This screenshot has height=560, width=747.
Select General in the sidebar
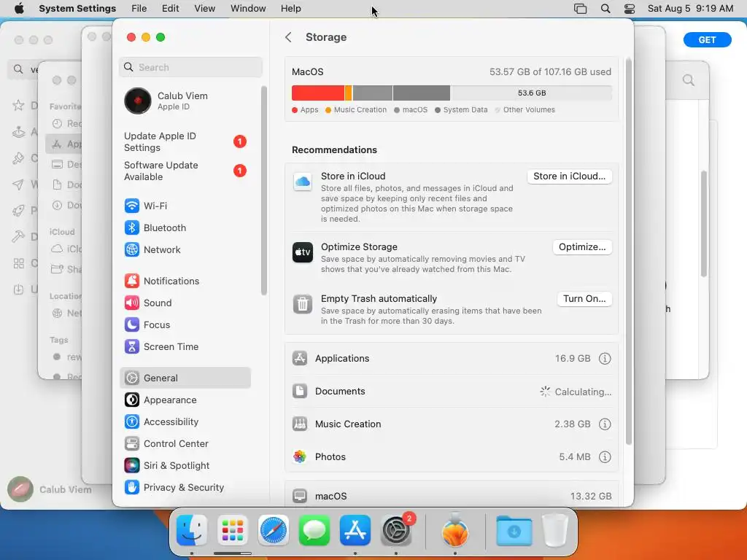(x=185, y=378)
